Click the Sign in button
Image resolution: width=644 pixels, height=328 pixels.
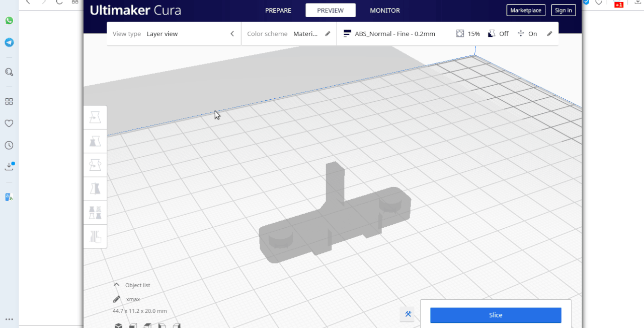point(563,10)
